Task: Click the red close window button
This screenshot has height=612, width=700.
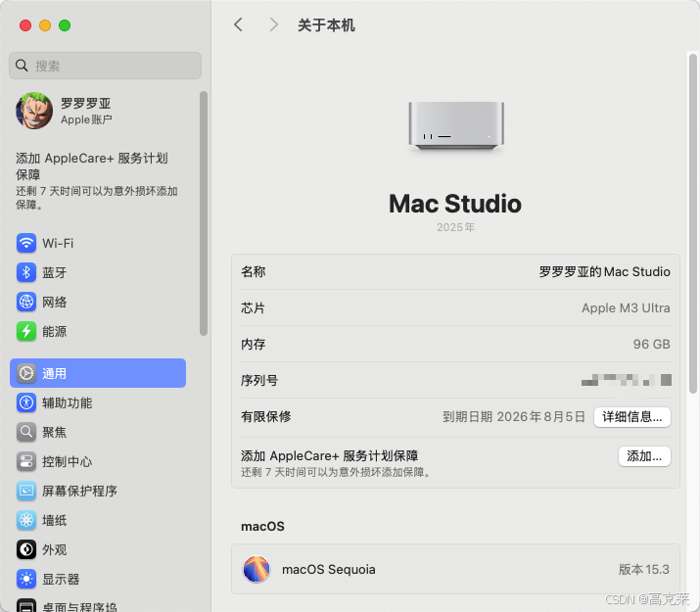Action: coord(25,25)
